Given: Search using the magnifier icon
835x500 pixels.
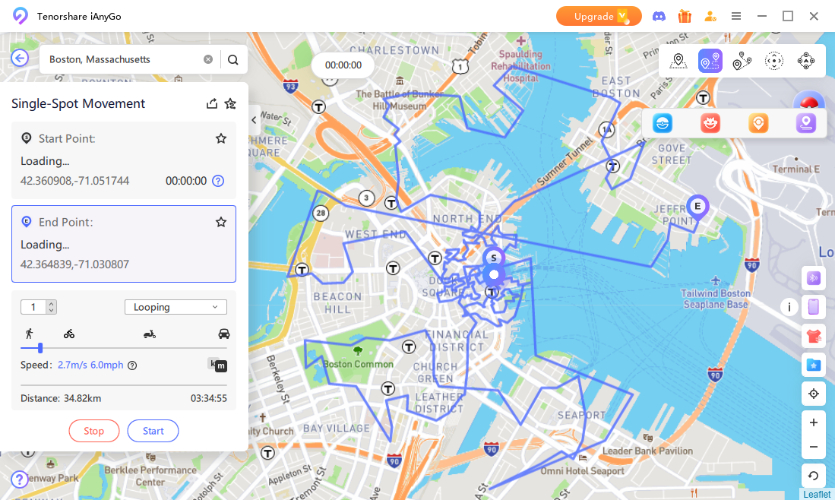Looking at the screenshot, I should pos(233,59).
